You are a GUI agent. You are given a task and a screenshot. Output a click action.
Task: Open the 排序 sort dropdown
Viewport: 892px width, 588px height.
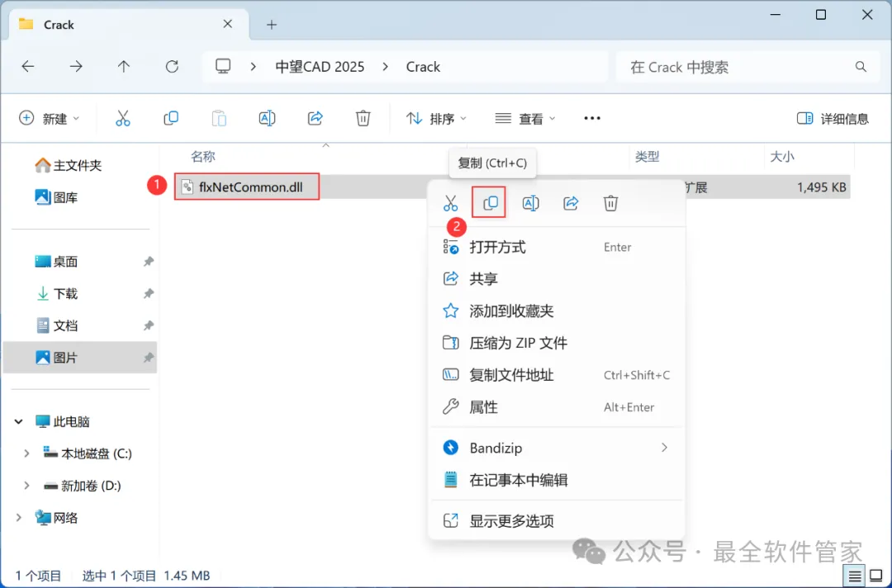[436, 118]
